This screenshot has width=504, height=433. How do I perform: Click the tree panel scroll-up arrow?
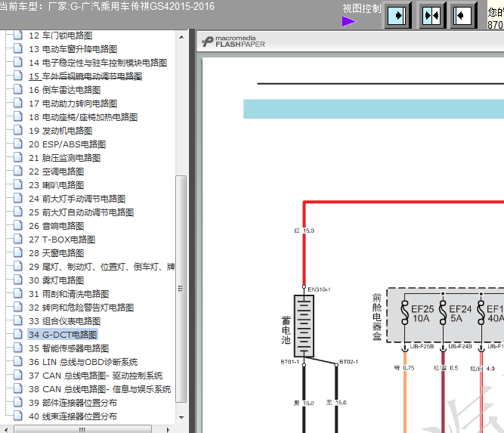coord(181,37)
